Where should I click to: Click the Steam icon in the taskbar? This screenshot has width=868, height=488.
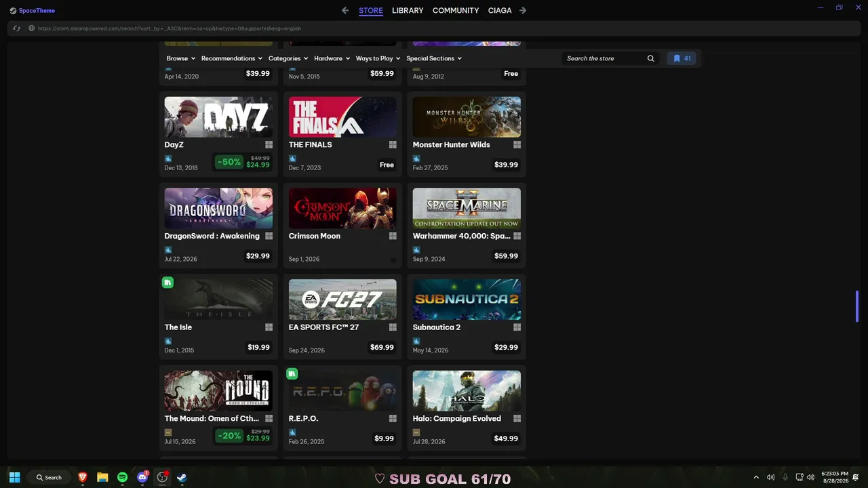click(182, 477)
